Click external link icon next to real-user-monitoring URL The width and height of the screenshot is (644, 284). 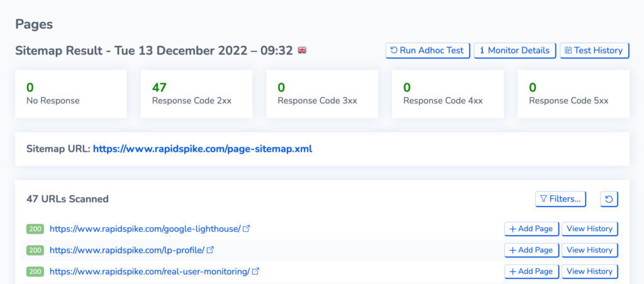pos(255,271)
